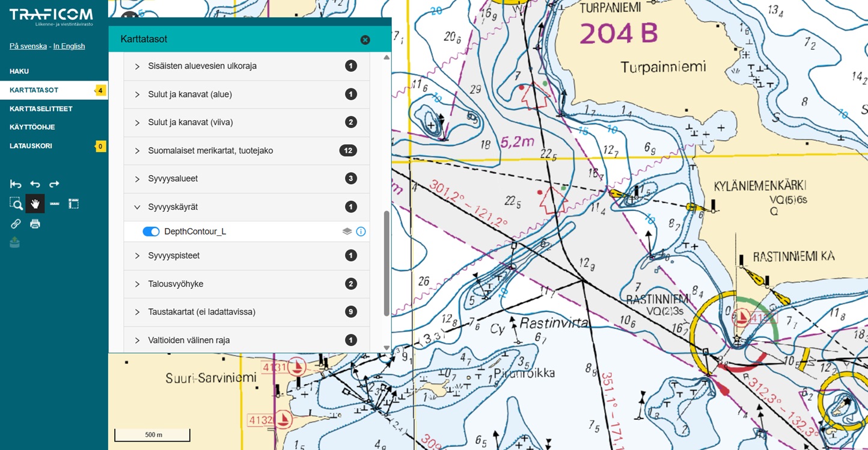The width and height of the screenshot is (868, 450).
Task: Click the layer stack icon for DepthContour_L
Action: [347, 232]
